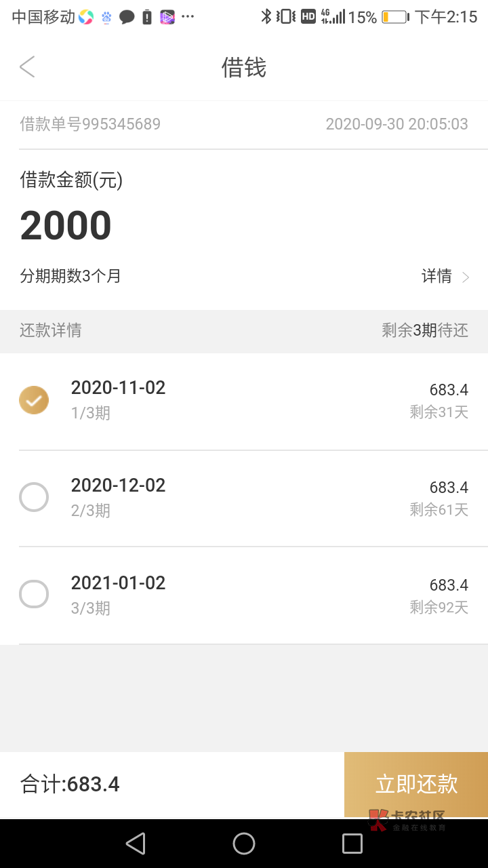Image resolution: width=488 pixels, height=868 pixels.
Task: Tap the chat bubble notification icon
Action: point(127,17)
